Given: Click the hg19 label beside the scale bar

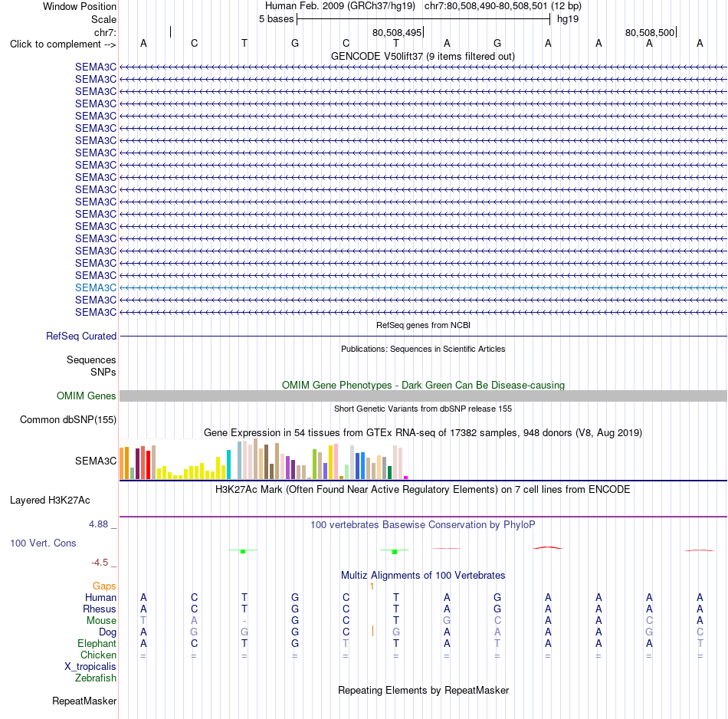Looking at the screenshot, I should pos(568,19).
